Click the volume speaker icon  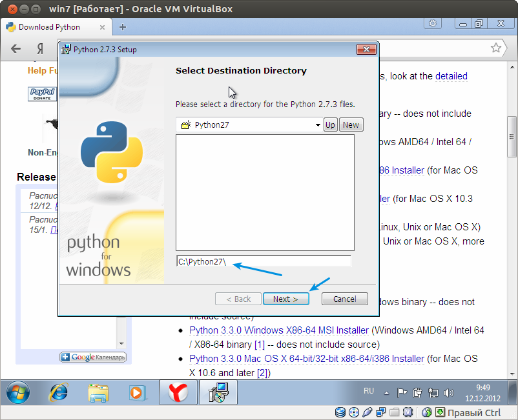pyautogui.click(x=449, y=393)
